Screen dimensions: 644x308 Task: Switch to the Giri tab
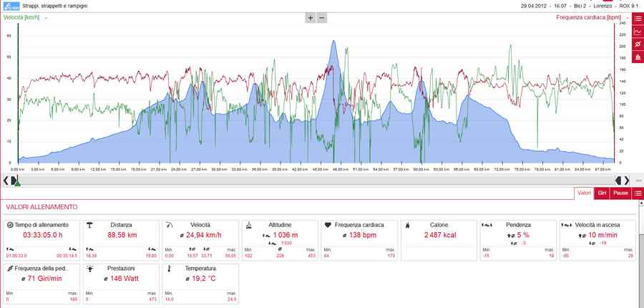(602, 193)
